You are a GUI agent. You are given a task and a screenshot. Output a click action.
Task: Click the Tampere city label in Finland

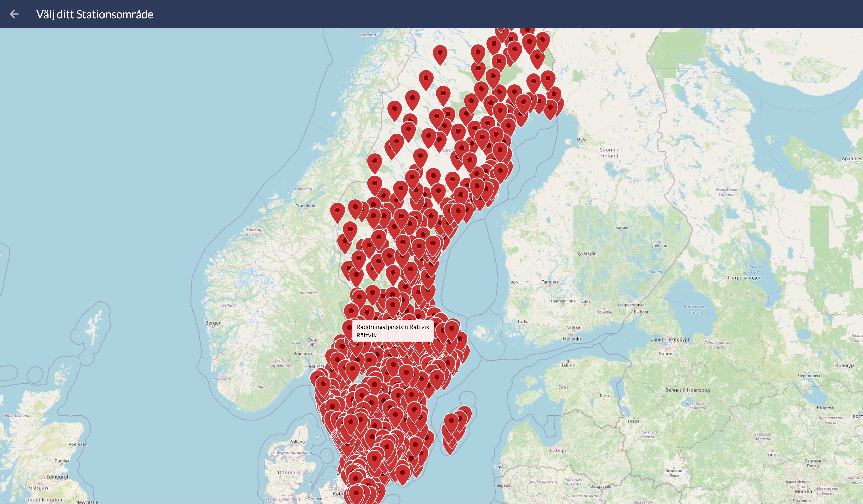(550, 282)
